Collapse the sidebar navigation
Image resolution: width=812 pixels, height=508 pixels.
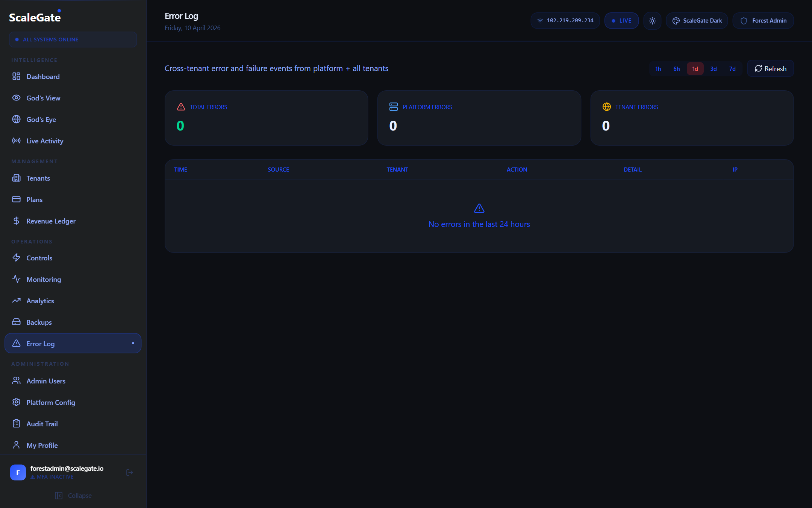coord(73,496)
